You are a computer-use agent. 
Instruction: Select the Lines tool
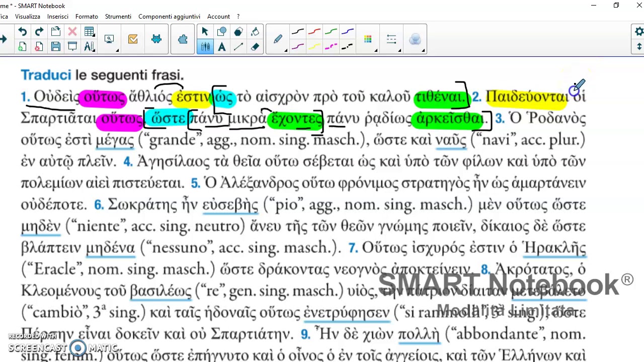(238, 47)
